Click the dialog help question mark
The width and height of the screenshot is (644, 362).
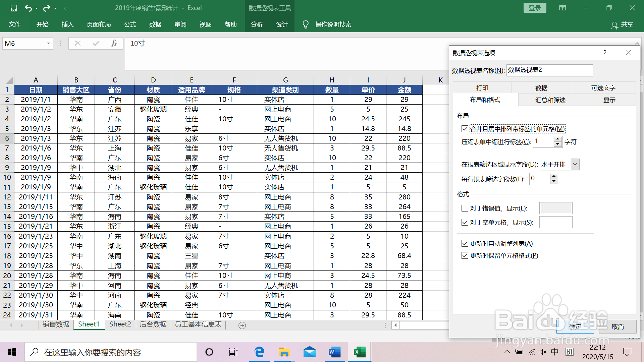coord(605,53)
